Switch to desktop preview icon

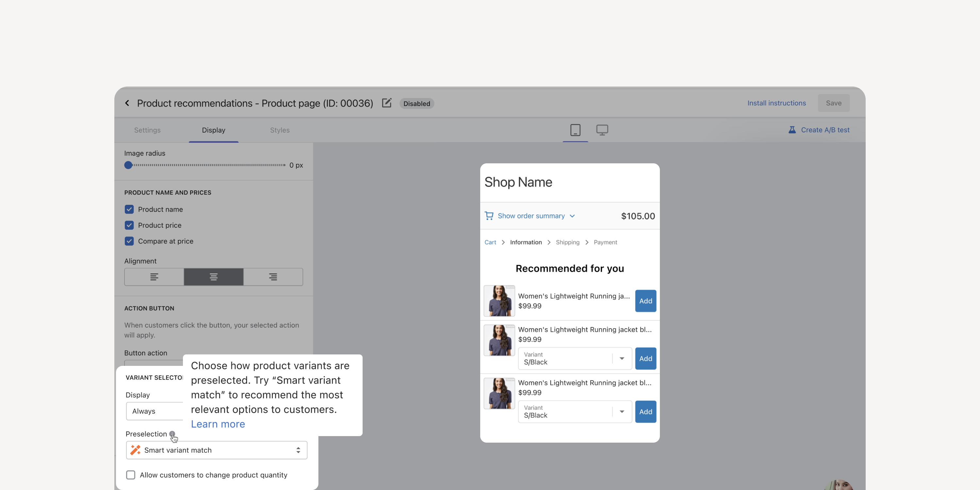(602, 130)
